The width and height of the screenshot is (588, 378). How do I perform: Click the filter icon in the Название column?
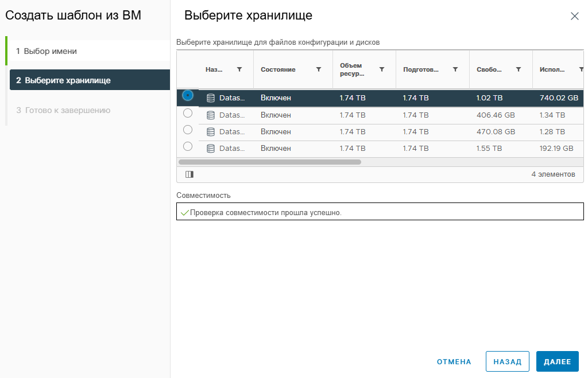(239, 69)
